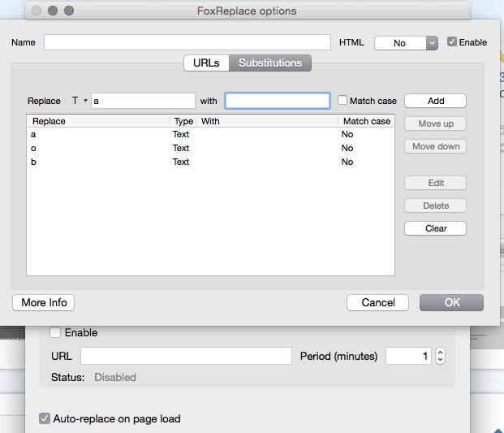Click the Replace text field containing 'a'

coord(143,101)
